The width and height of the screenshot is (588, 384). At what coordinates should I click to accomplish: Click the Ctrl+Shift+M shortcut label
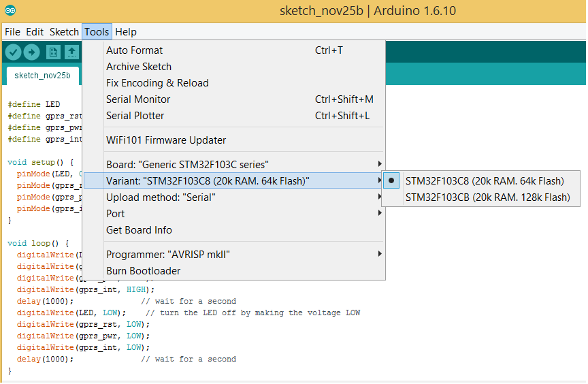(x=344, y=99)
